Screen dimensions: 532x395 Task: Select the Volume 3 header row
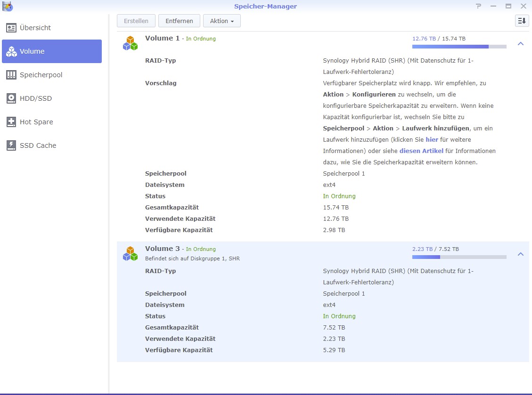coord(283,253)
